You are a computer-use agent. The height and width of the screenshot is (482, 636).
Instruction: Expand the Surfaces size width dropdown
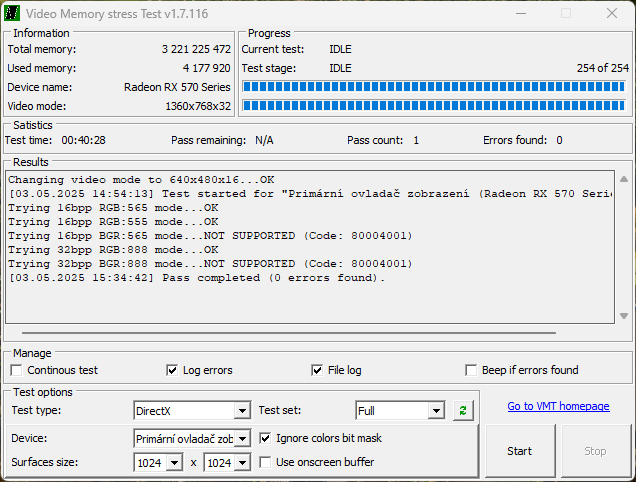[174, 463]
